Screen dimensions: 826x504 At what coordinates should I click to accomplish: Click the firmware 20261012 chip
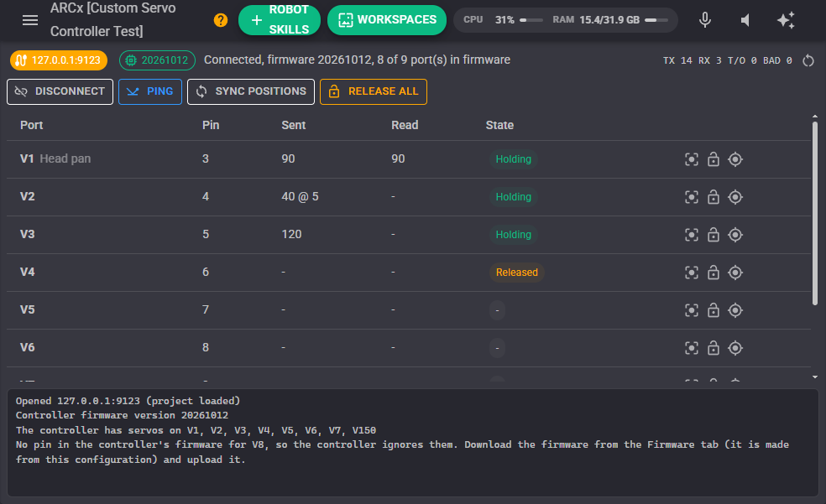(157, 60)
